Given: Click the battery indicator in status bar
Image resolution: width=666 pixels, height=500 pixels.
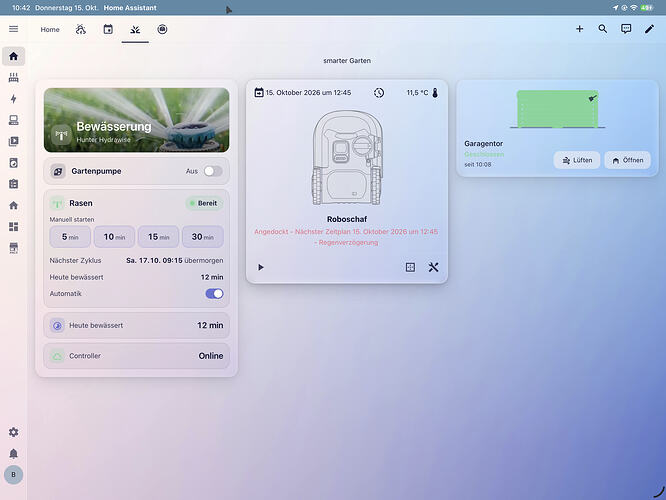Looking at the screenshot, I should coord(647,8).
